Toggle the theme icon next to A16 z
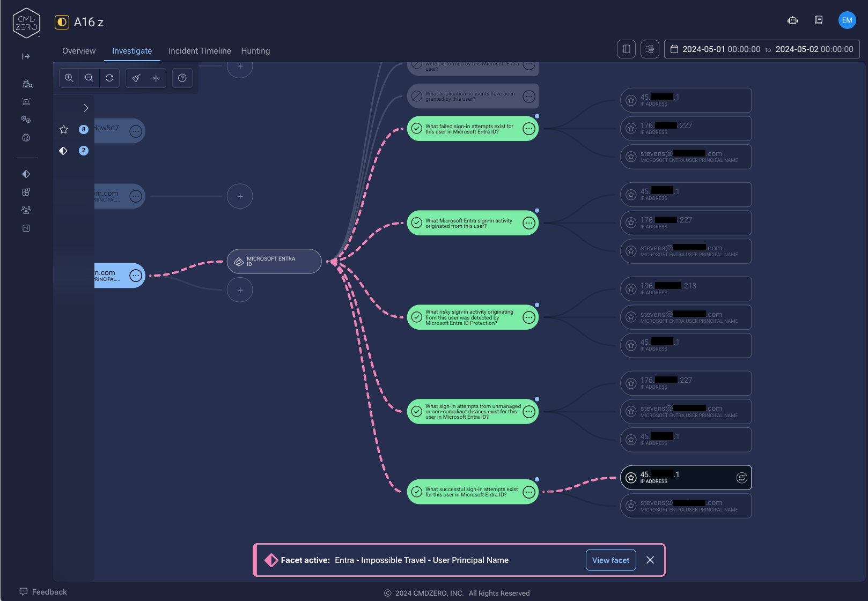868x601 pixels. coord(62,22)
